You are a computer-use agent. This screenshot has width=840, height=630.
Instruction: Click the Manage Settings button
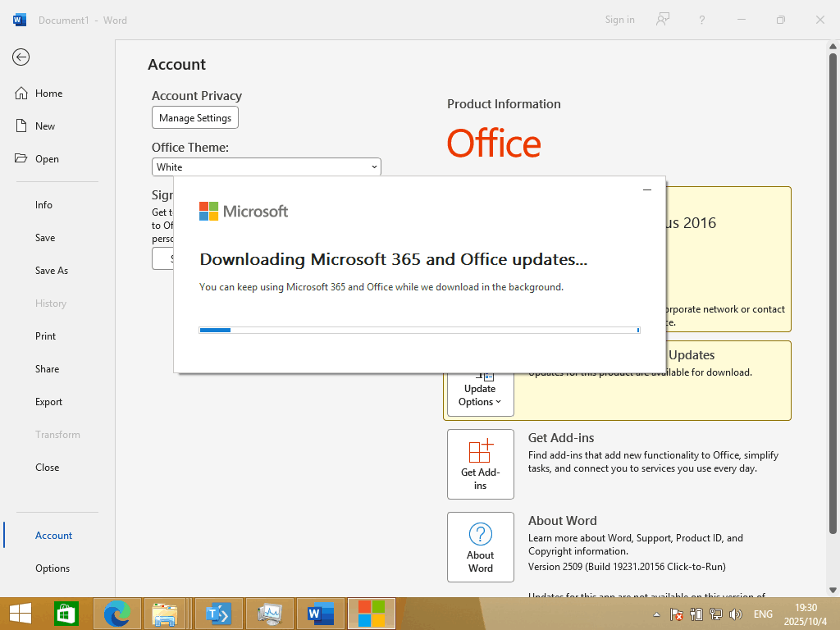[x=195, y=118]
